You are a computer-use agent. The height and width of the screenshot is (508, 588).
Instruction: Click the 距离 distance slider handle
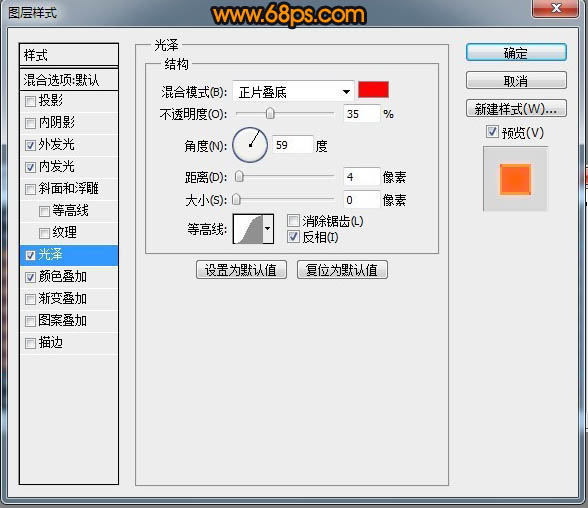239,177
